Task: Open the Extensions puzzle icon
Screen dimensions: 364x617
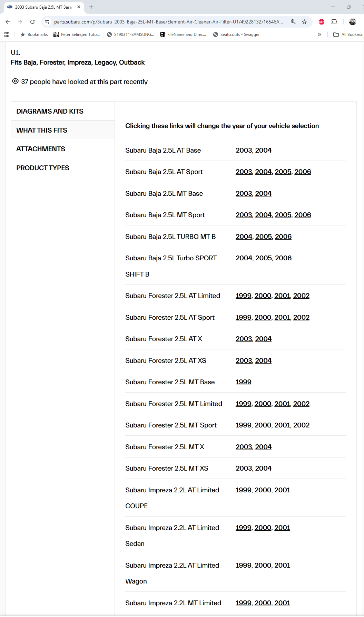Action: click(334, 22)
